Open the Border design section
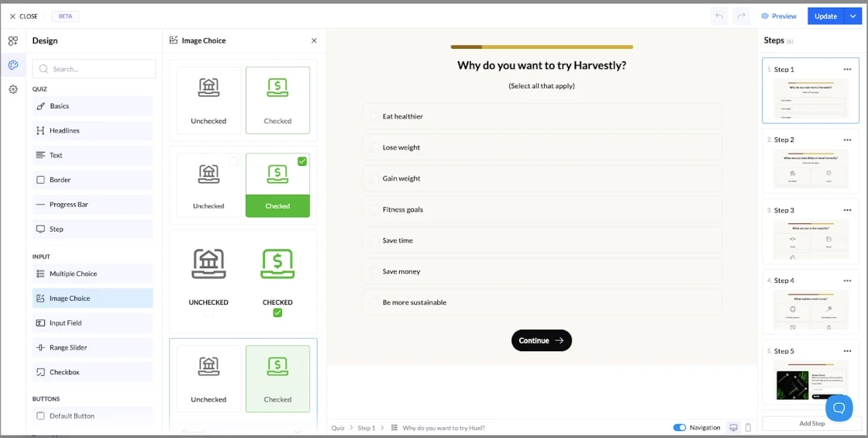This screenshot has width=868, height=438. [92, 180]
